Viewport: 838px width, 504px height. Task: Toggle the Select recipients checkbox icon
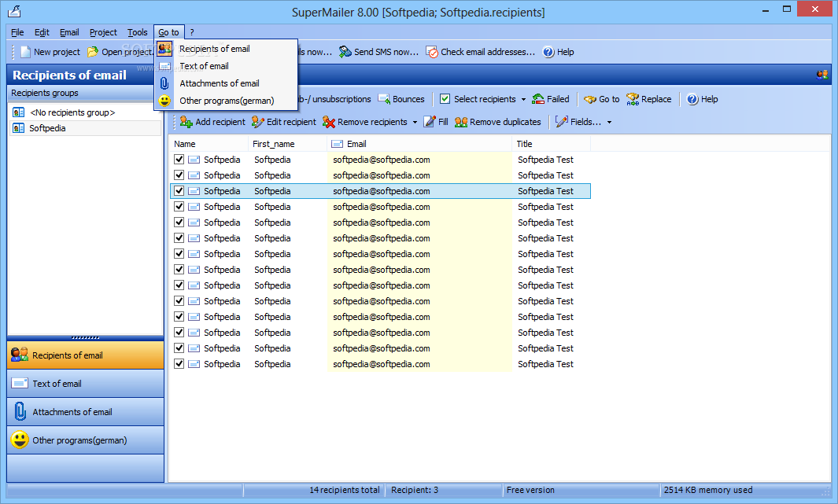(x=445, y=99)
